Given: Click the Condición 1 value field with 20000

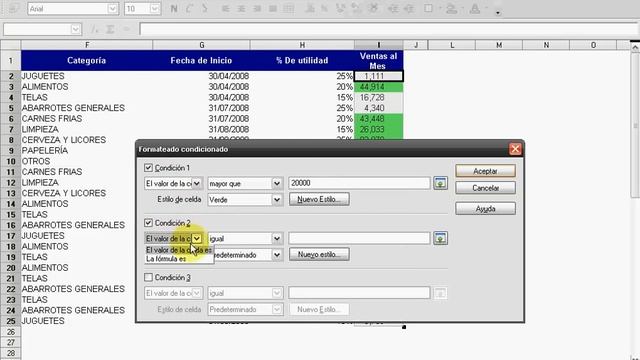Looking at the screenshot, I should point(359,183).
